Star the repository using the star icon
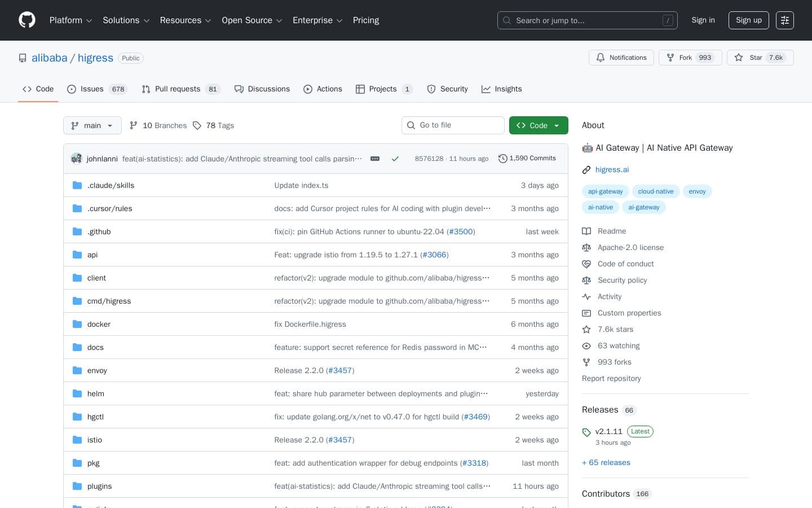 click(x=739, y=58)
